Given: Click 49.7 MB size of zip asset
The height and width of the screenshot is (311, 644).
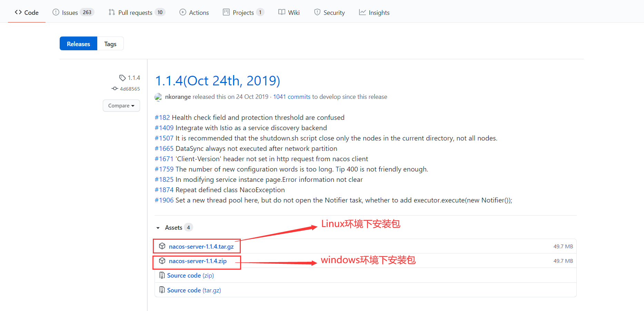Looking at the screenshot, I should click(x=563, y=261).
